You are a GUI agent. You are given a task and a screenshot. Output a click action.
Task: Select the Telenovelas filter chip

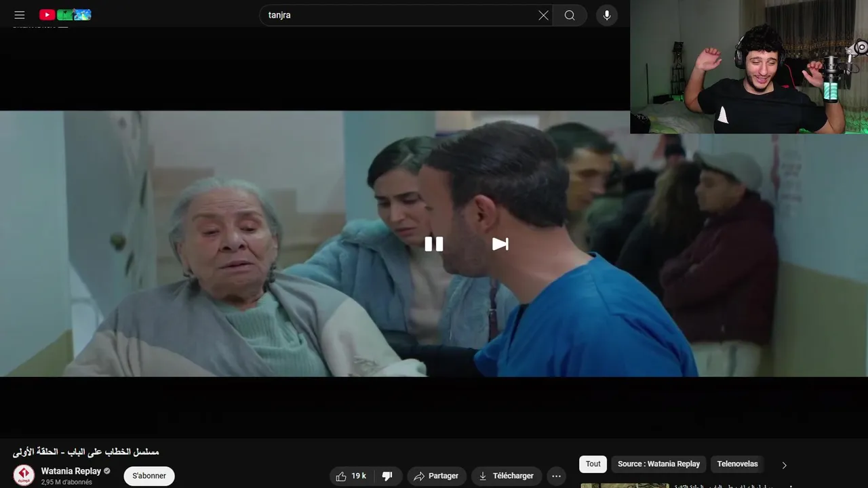737,464
